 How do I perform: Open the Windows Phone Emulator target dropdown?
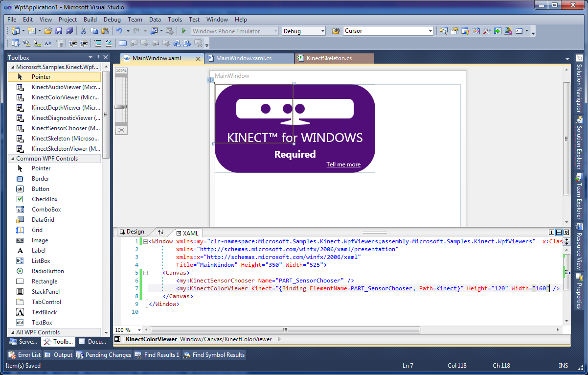pyautogui.click(x=276, y=31)
